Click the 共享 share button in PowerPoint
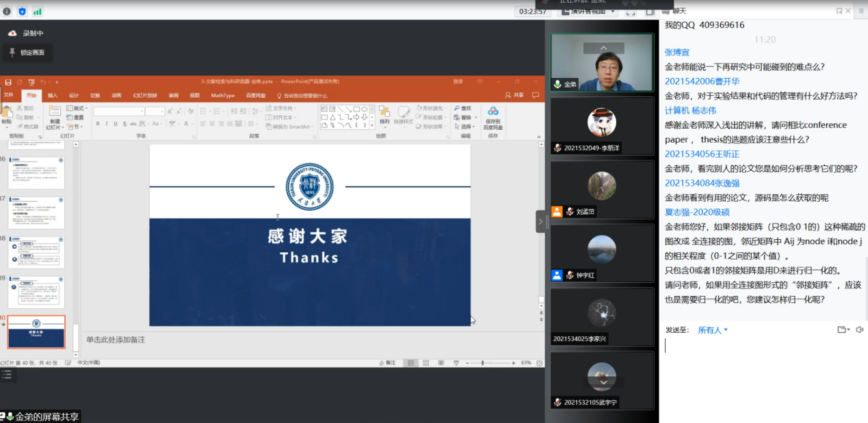The height and width of the screenshot is (423, 868). coord(514,96)
